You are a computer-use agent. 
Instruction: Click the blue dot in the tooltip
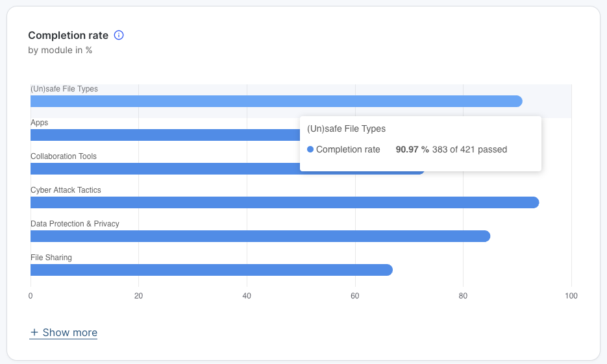click(x=310, y=150)
